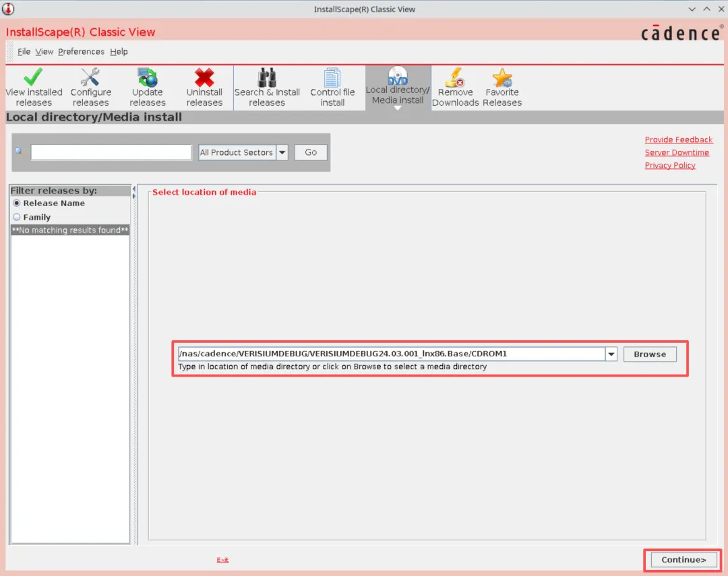The height and width of the screenshot is (576, 728).
Task: Open View installed releases checkmark icon
Action: coord(34,77)
